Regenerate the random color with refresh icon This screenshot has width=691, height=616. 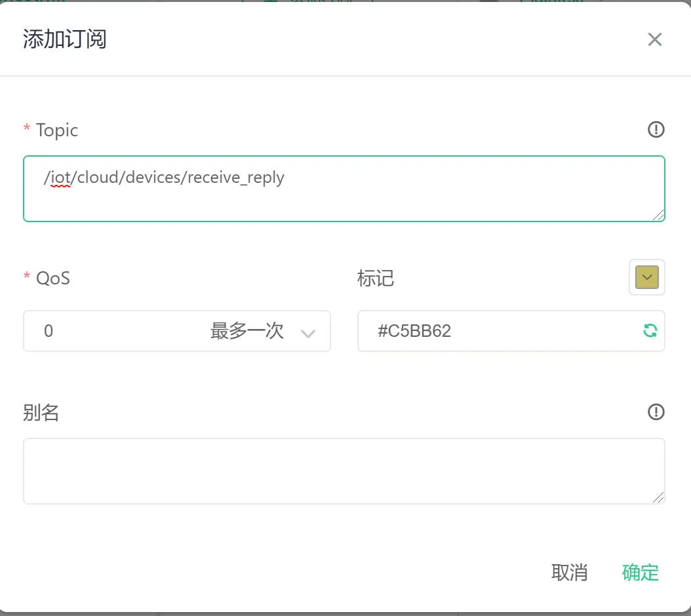coord(650,330)
